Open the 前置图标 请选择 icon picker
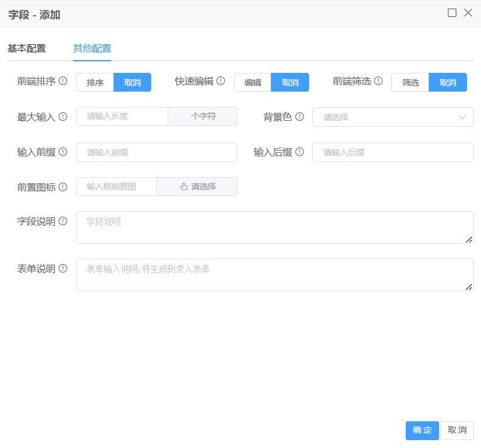This screenshot has height=448, width=481. pyautogui.click(x=197, y=187)
